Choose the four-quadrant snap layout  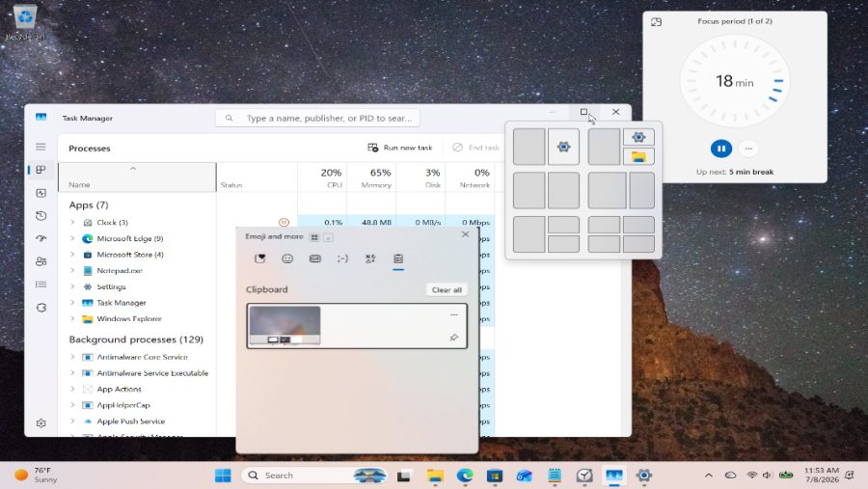coord(621,234)
